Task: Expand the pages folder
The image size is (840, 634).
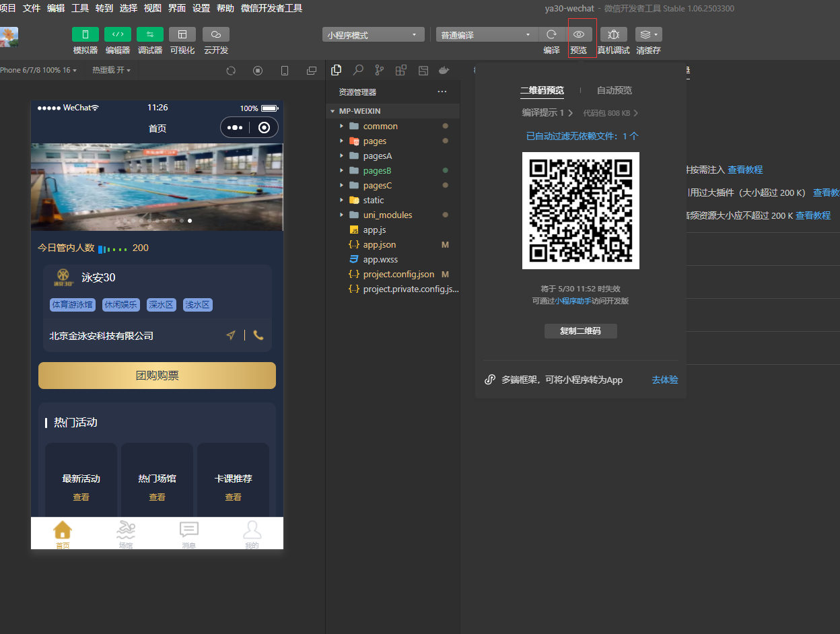Action: [393, 141]
